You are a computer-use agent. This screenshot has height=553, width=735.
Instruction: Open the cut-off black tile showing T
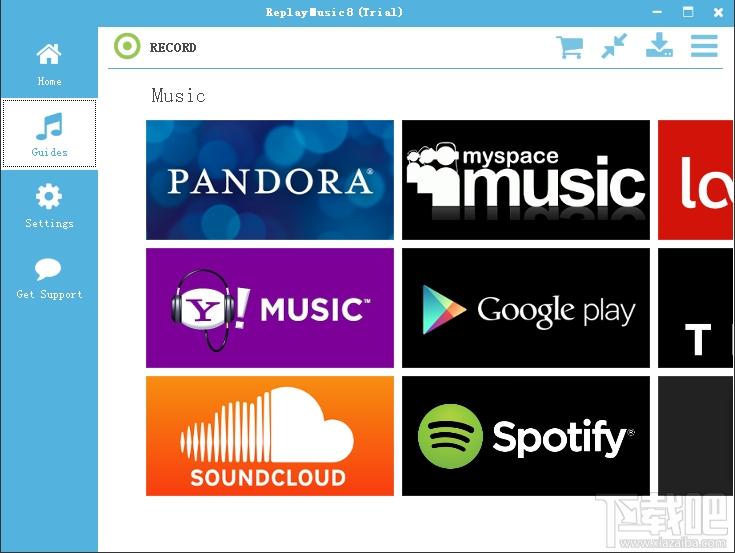coord(695,308)
